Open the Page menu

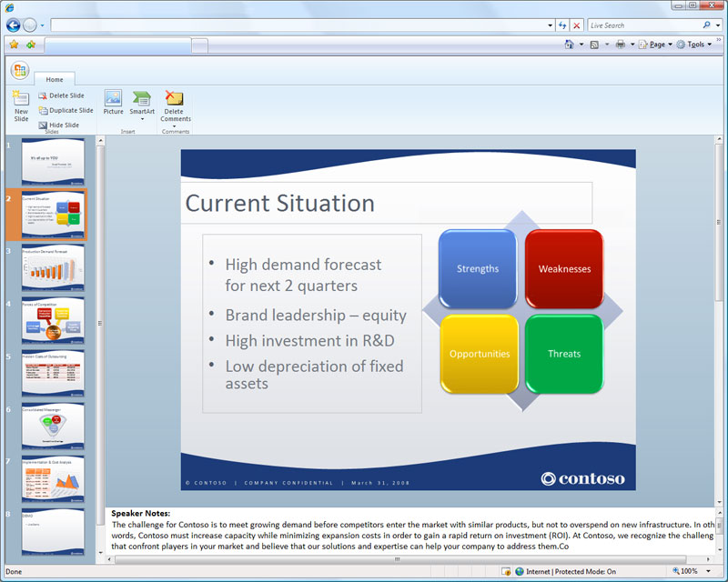655,45
